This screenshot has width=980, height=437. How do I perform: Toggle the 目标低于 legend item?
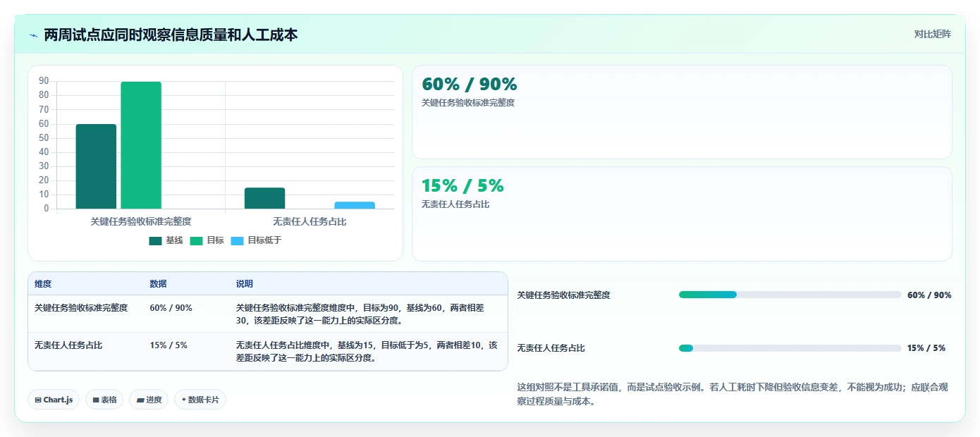[x=257, y=240]
